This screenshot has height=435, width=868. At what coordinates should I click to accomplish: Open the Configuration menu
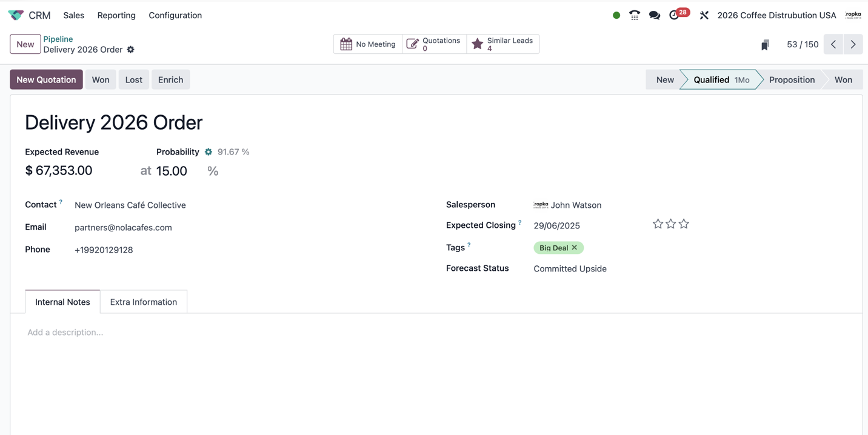tap(175, 15)
